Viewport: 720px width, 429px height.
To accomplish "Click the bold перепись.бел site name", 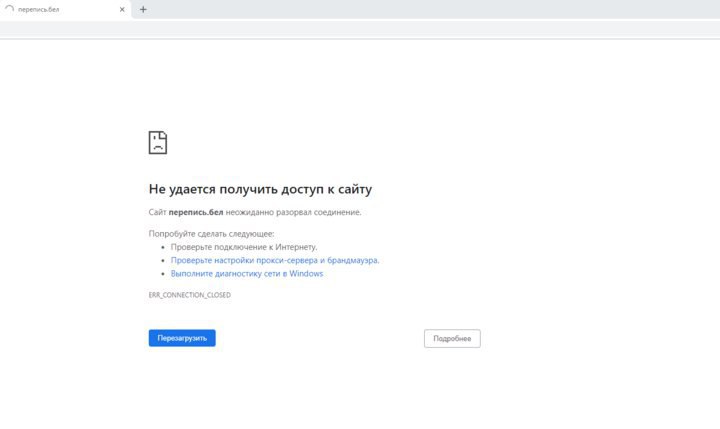I will [x=196, y=212].
